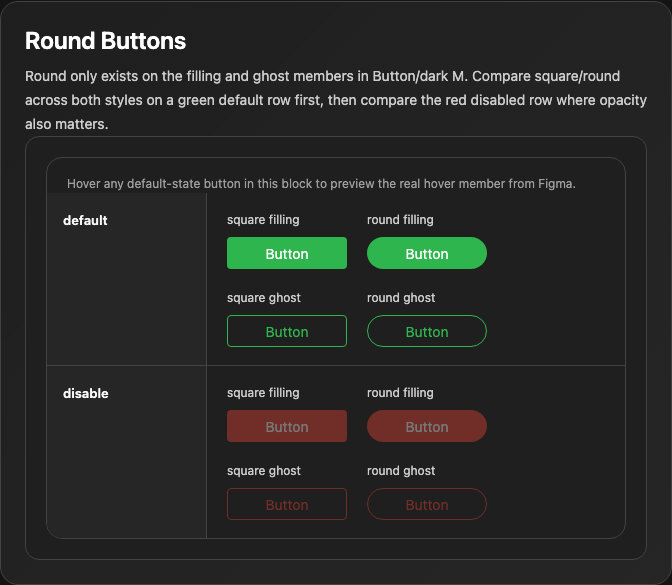
Task: Click 'round filling' label in default row
Action: pos(400,220)
